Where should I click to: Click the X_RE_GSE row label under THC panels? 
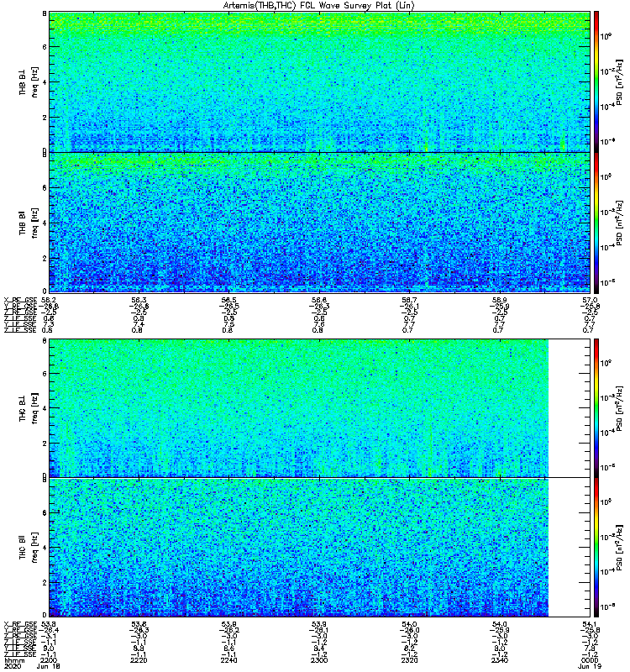(x=20, y=624)
